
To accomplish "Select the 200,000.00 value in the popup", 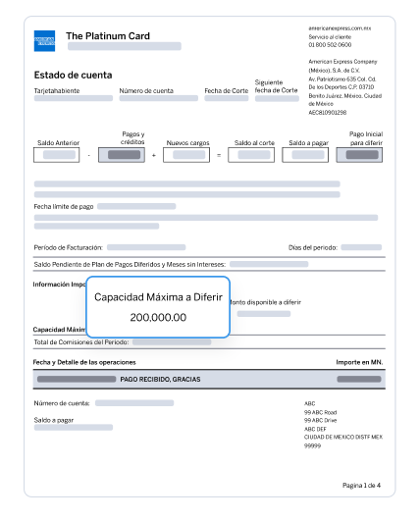I will pos(158,317).
